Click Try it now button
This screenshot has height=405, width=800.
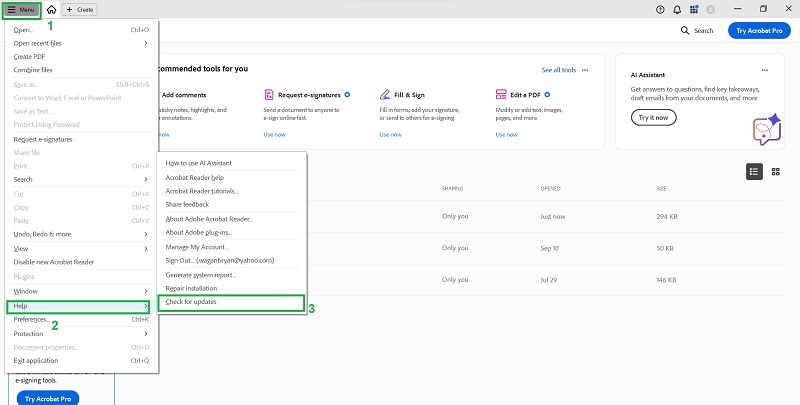click(x=654, y=118)
